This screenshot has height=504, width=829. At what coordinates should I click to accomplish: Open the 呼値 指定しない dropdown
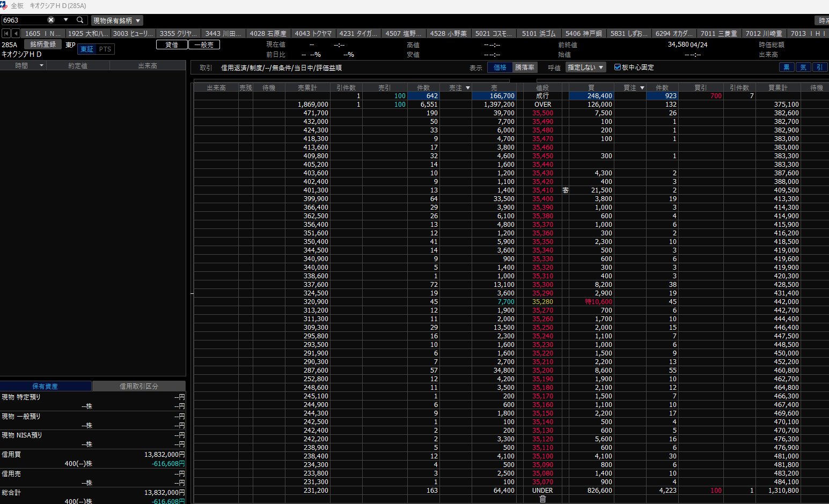(x=585, y=68)
